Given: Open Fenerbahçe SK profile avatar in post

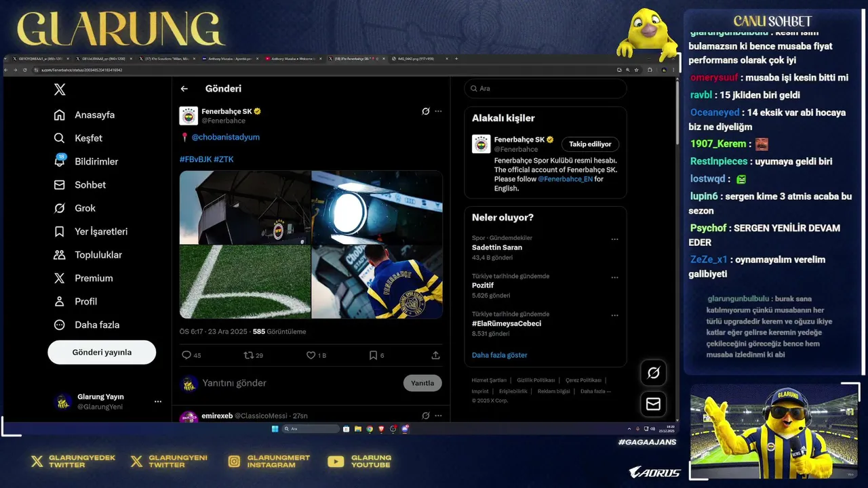Looking at the screenshot, I should coord(189,116).
